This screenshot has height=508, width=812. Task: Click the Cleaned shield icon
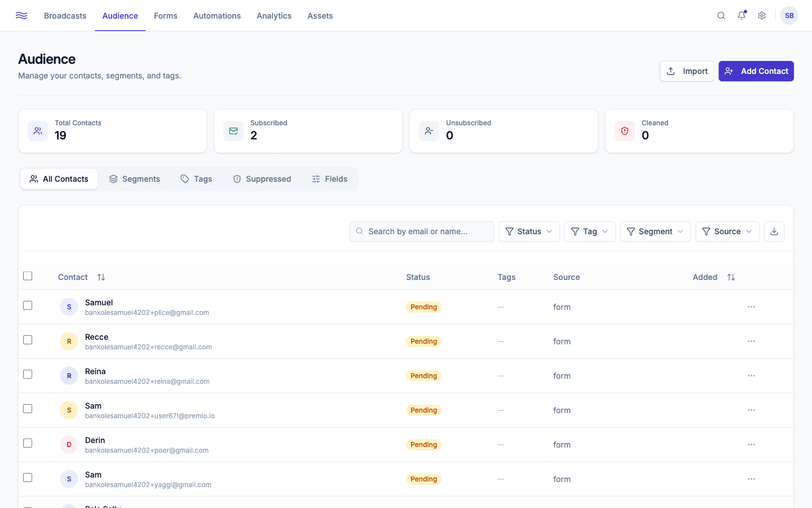tap(625, 131)
